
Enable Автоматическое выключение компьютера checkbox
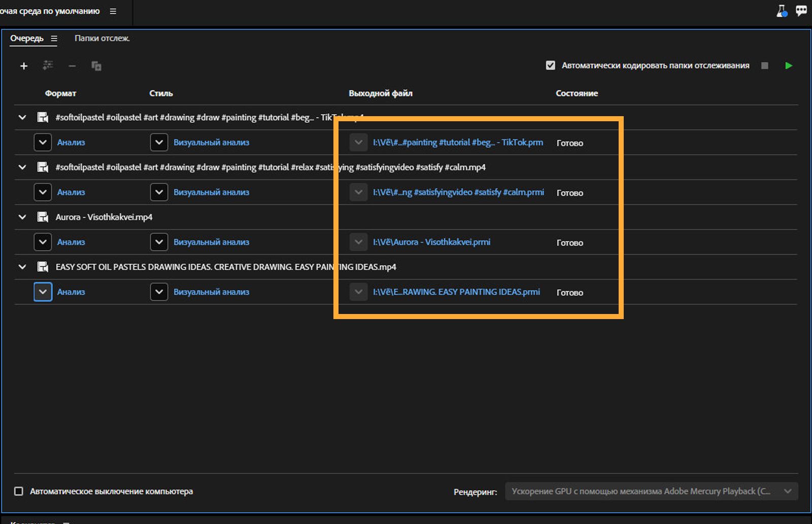click(x=19, y=491)
